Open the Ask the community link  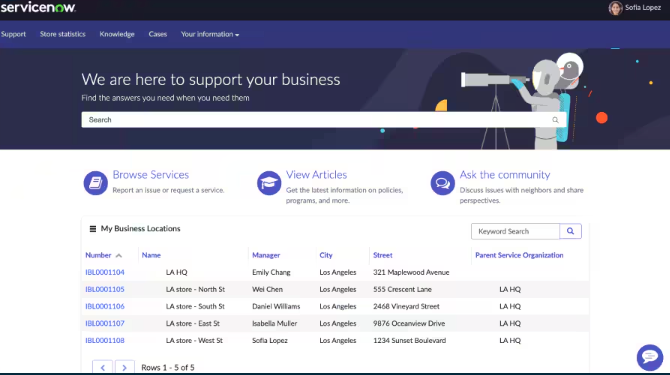tap(505, 175)
